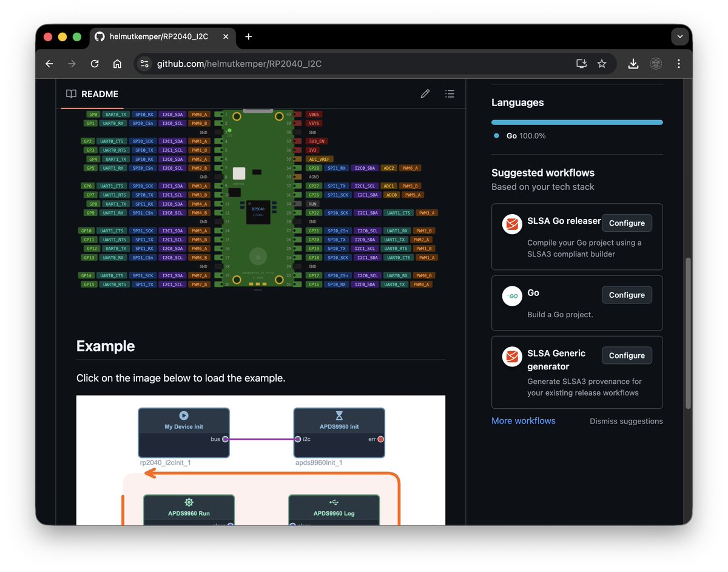The height and width of the screenshot is (572, 728).
Task: Click the SLSA Generic generator logo icon
Action: coord(513,357)
